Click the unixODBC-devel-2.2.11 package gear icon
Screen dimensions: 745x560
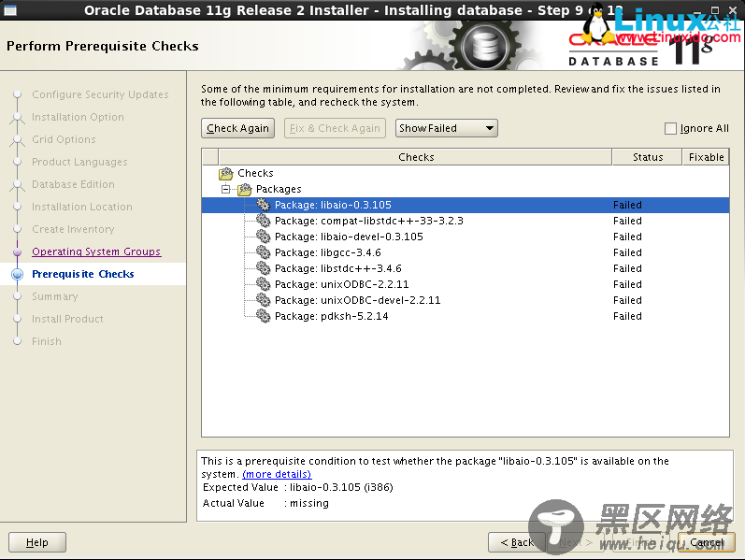point(264,300)
